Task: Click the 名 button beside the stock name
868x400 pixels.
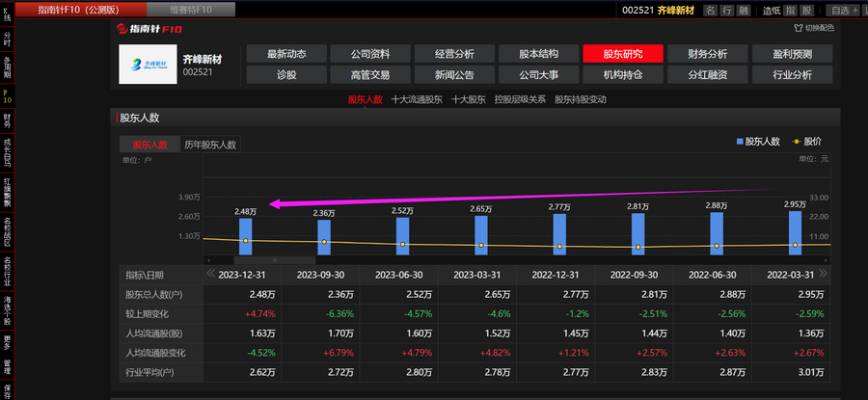Action: click(710, 10)
